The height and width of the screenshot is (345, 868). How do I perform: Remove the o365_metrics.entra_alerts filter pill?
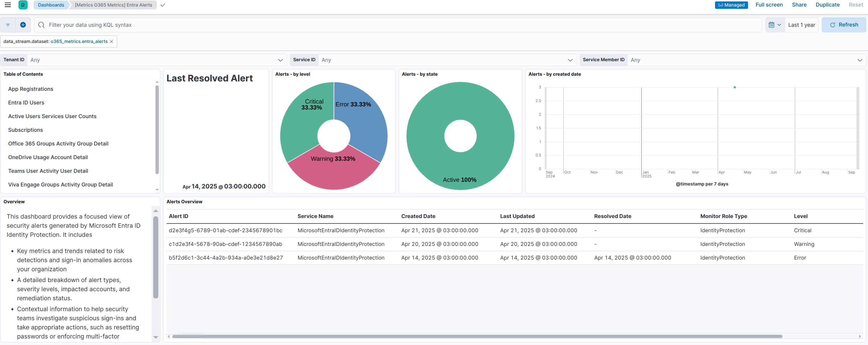tap(111, 41)
